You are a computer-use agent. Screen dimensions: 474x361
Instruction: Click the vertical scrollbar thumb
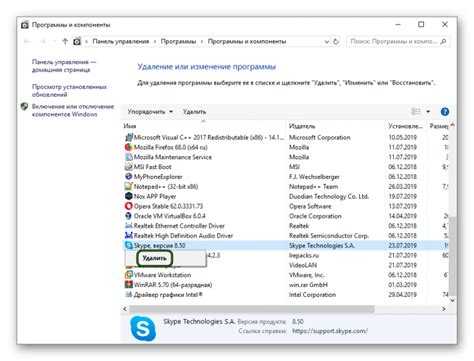pyautogui.click(x=452, y=255)
